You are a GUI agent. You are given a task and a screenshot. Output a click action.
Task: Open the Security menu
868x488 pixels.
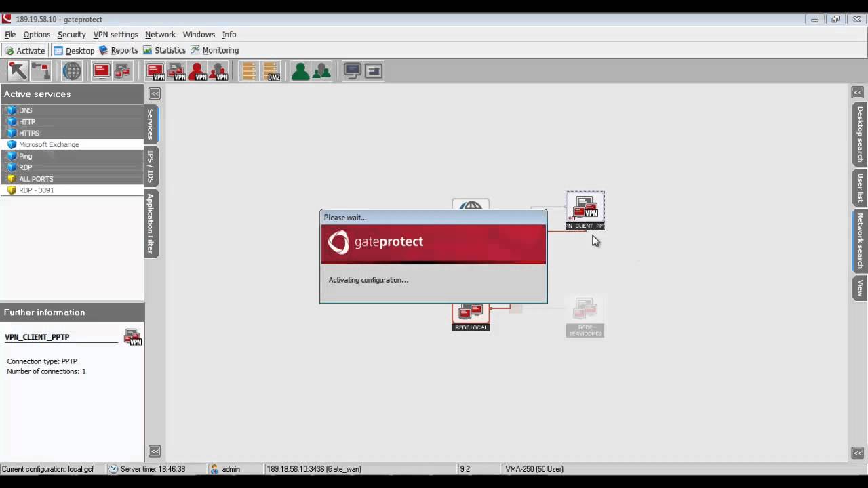(71, 35)
